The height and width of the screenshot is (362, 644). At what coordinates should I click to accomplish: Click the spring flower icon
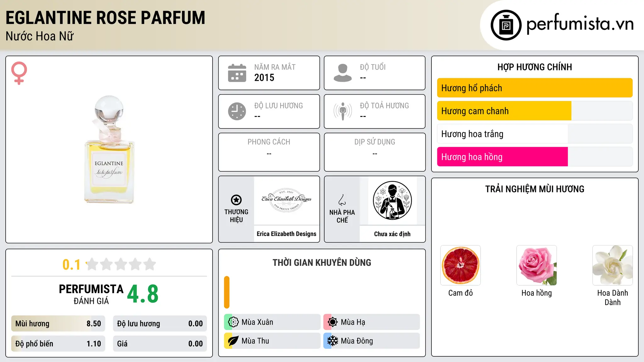[233, 322]
